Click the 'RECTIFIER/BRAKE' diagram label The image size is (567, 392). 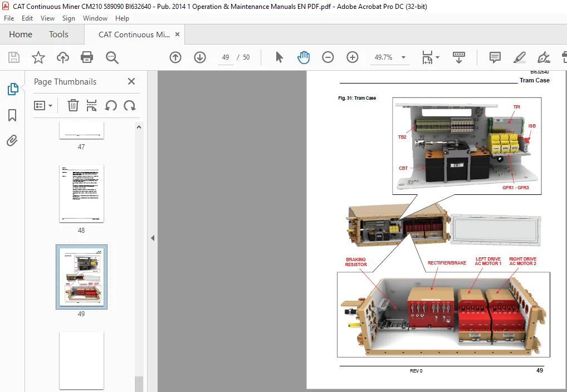pos(447,263)
